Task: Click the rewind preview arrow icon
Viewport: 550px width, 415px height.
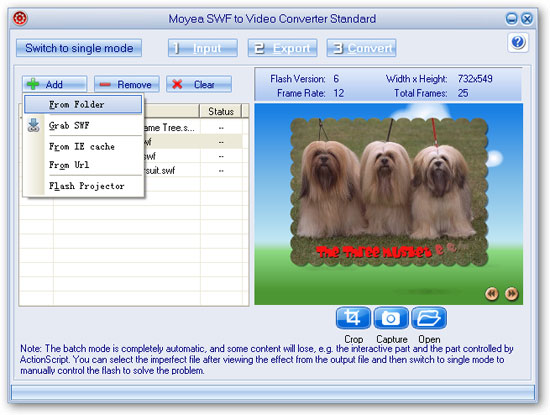Action: pyautogui.click(x=492, y=293)
